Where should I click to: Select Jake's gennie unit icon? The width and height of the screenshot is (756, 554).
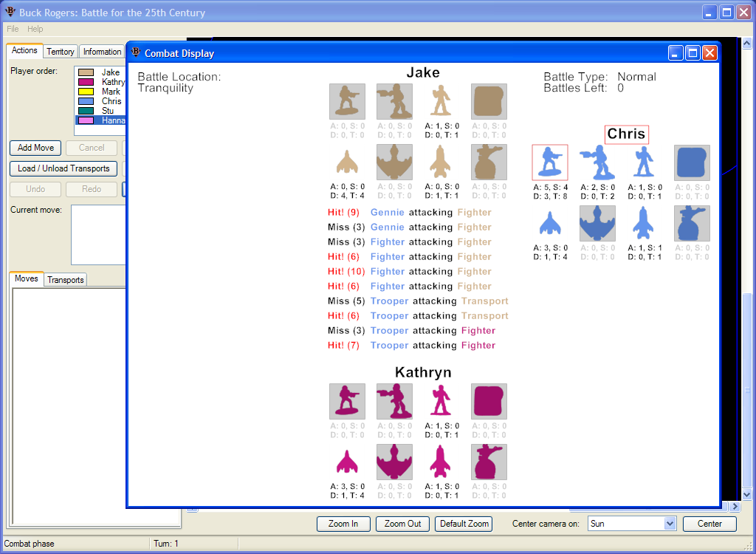click(394, 101)
